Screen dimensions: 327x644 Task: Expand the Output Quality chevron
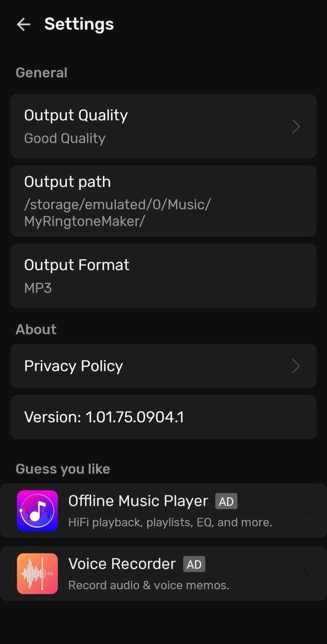pyautogui.click(x=296, y=126)
